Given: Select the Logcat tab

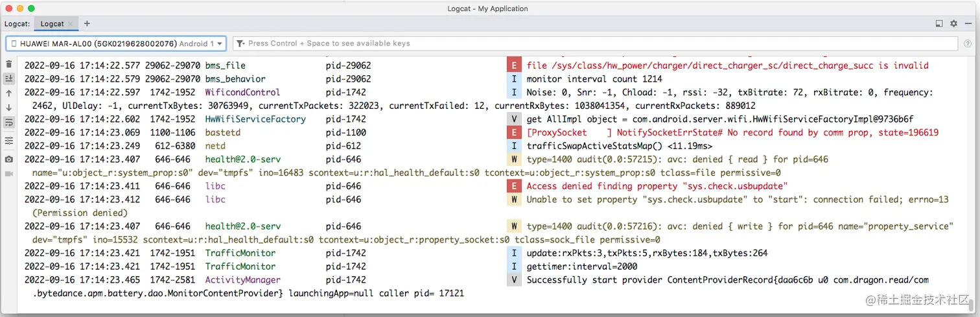Looking at the screenshot, I should [x=52, y=23].
